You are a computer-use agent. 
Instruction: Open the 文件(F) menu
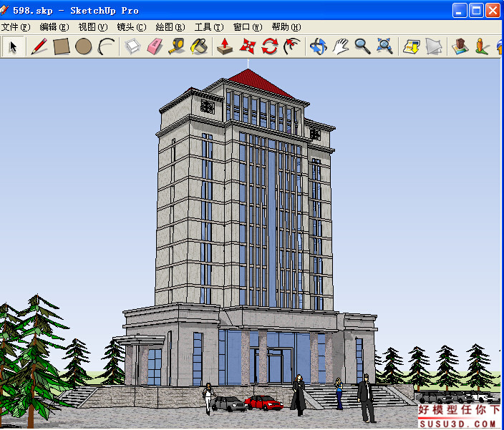(x=16, y=27)
